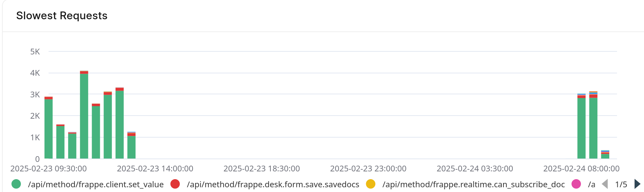Click the red legend marker circle

point(175,184)
